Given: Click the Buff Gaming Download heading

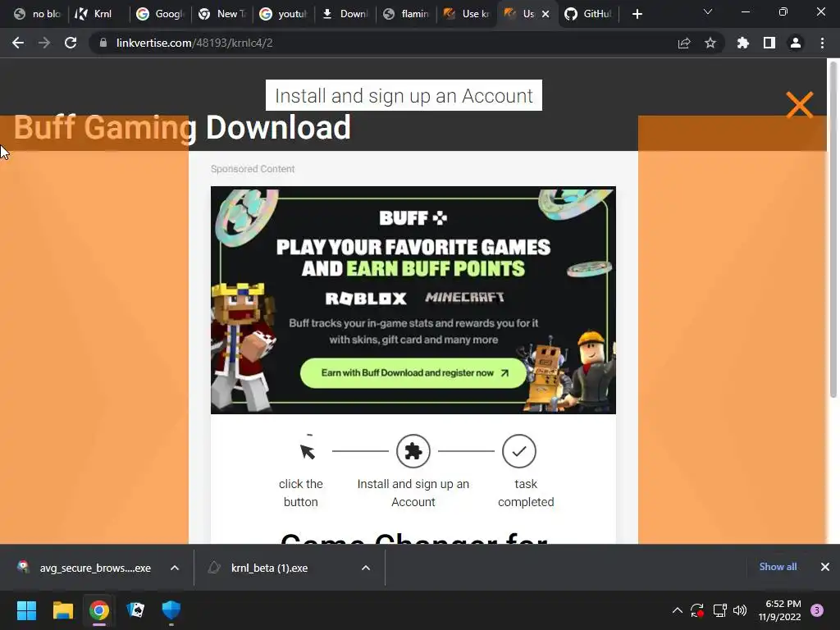Looking at the screenshot, I should click(x=182, y=127).
